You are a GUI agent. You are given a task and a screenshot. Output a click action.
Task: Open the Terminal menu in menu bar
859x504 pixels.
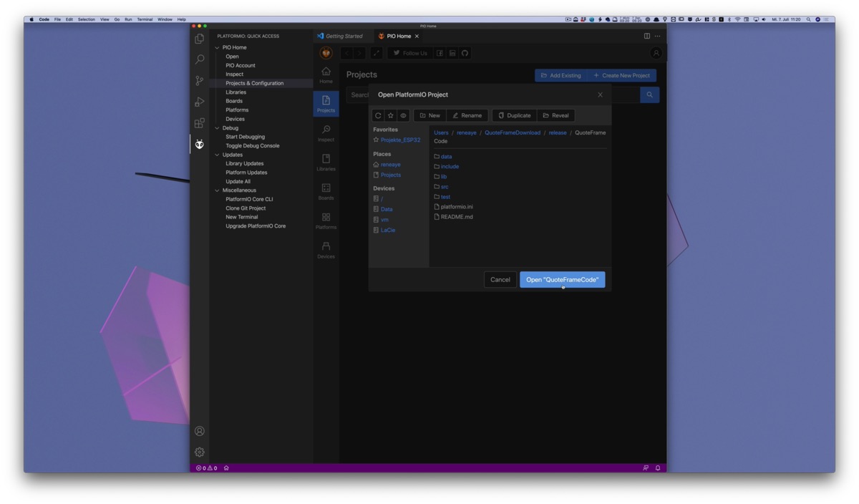[145, 19]
